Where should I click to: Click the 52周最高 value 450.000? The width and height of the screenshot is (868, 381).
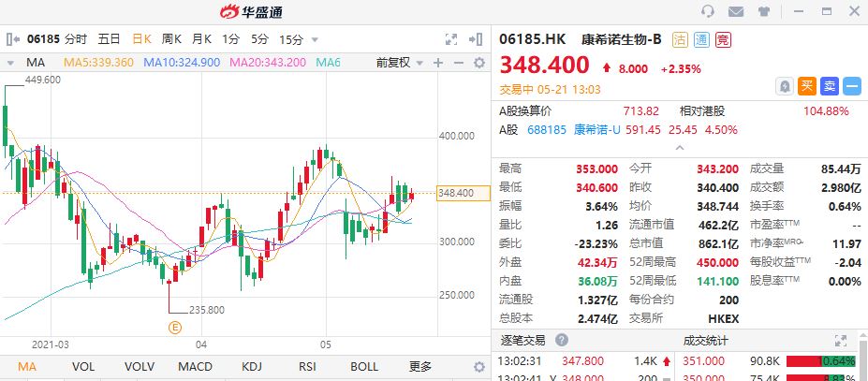pos(718,262)
